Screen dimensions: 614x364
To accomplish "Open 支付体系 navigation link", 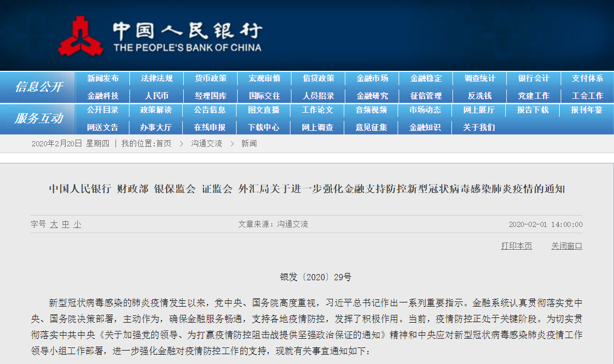I will coord(587,79).
